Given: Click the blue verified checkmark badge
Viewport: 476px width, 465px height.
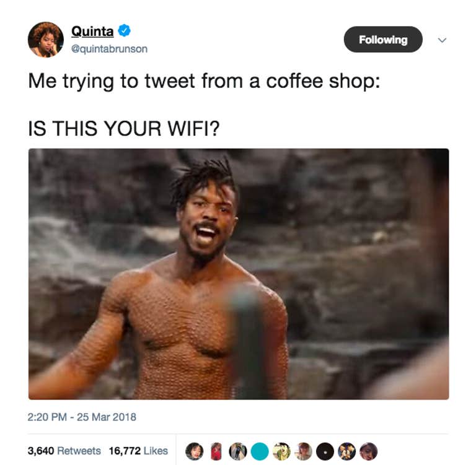Looking at the screenshot, I should coord(124,30).
